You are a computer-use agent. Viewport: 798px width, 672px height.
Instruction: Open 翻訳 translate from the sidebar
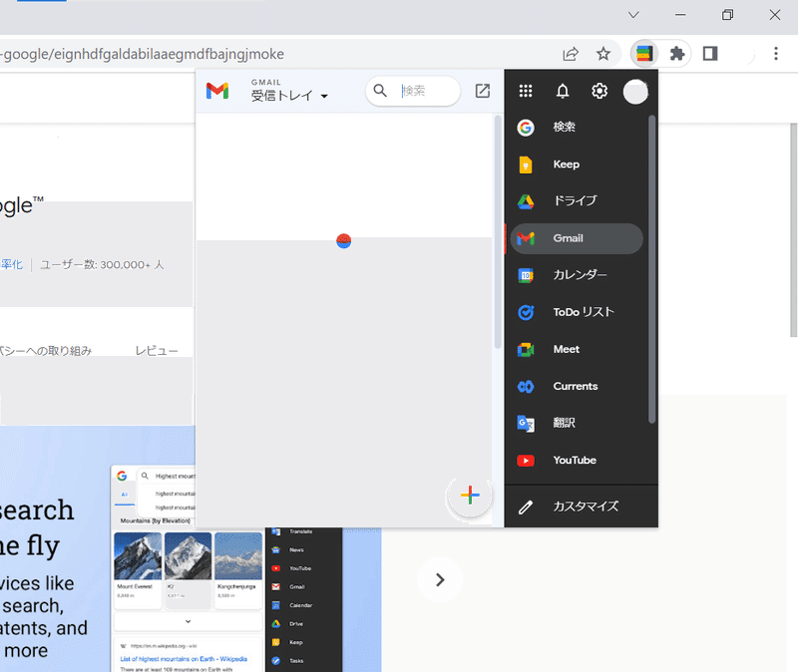[x=578, y=424]
